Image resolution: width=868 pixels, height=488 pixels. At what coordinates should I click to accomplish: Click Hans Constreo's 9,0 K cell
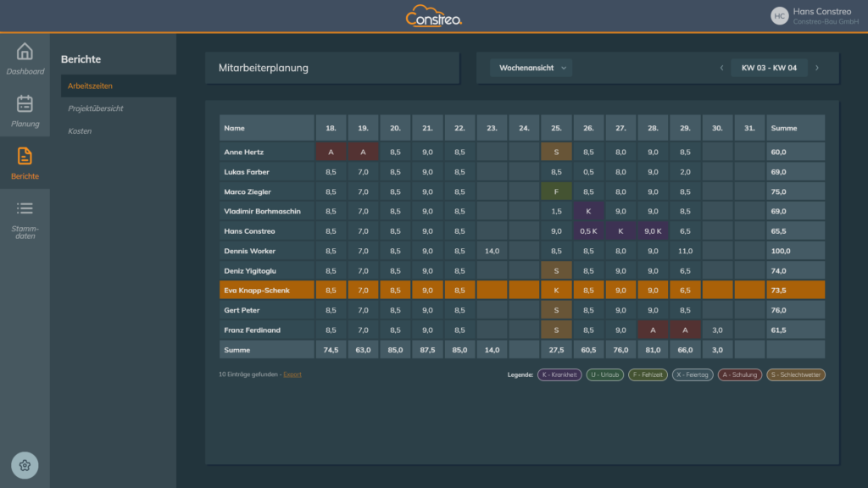click(653, 231)
